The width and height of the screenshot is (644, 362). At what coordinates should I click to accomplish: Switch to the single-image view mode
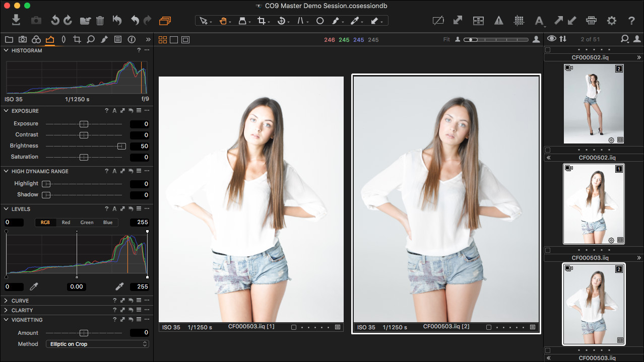coord(174,40)
